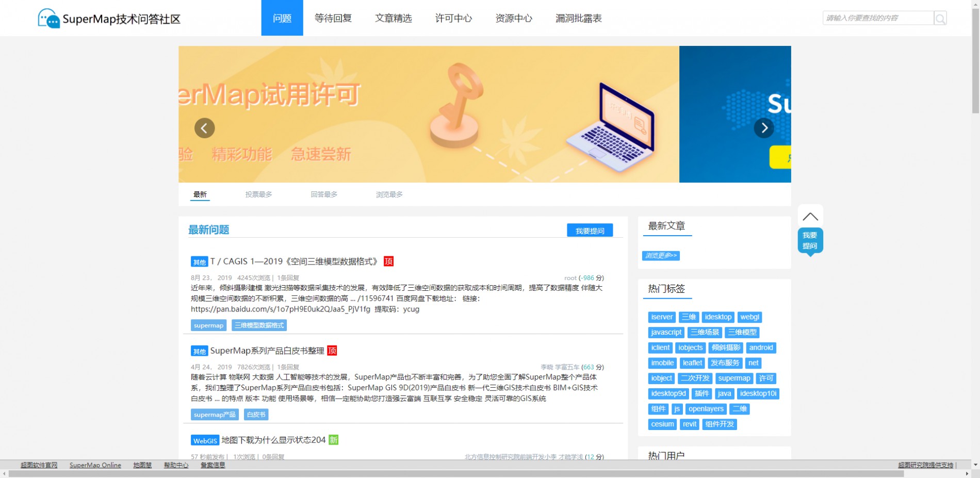Sort questions by 投票最多
This screenshot has width=980, height=478.
tap(258, 194)
